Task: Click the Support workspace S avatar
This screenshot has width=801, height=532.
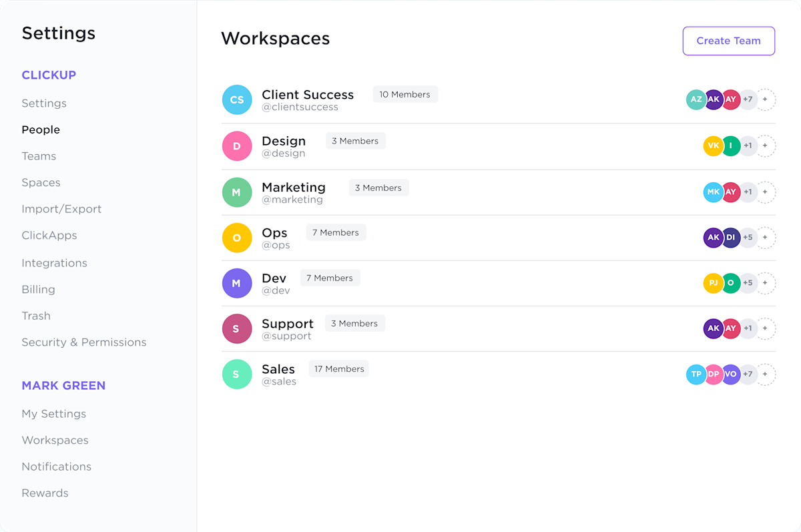Action: point(237,328)
